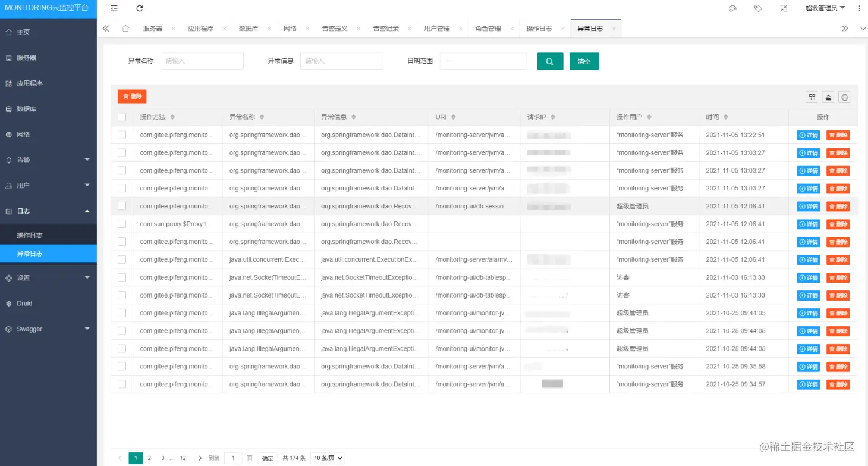Screen dimensions: 868x466
Task: Click the print icon above the table
Action: coord(845,97)
